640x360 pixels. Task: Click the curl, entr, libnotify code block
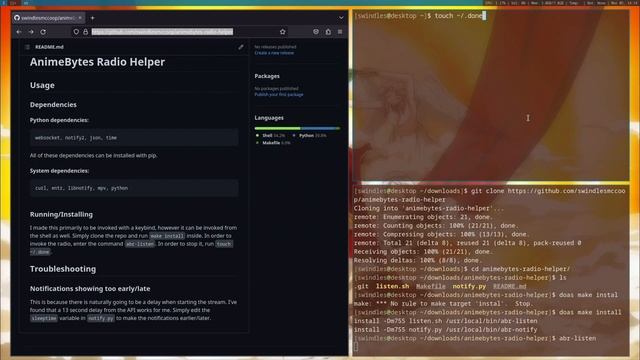point(134,188)
